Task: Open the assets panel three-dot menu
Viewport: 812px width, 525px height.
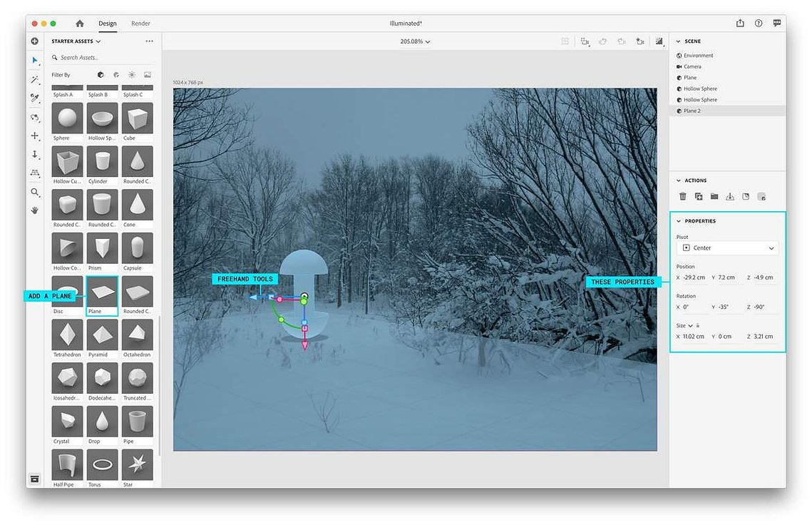Action: click(149, 41)
